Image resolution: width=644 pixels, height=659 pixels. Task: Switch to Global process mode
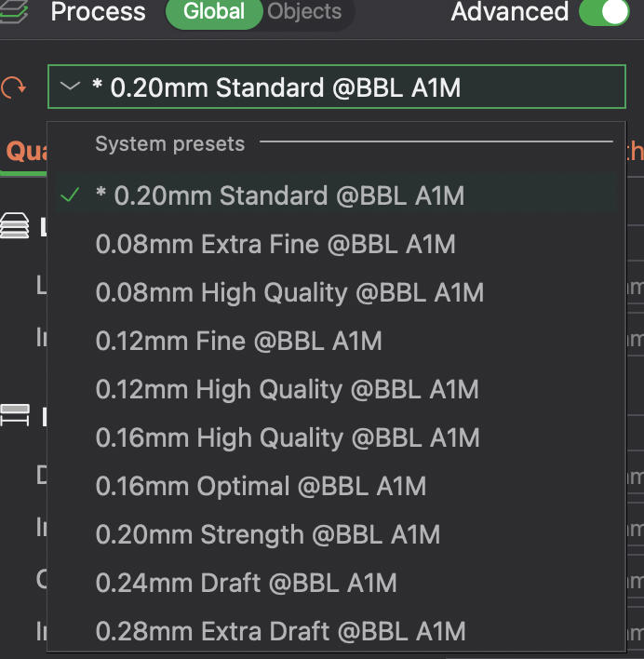tap(213, 12)
